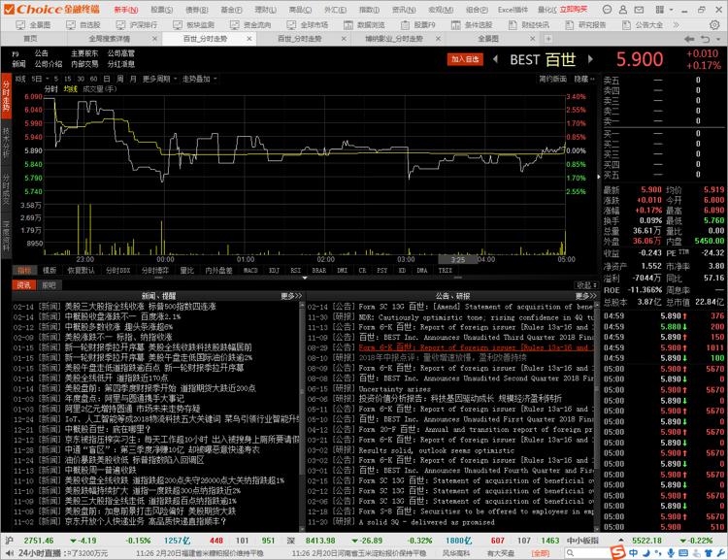728x560 pixels.
Task: Switch to the 首页 tab
Action: 31,39
